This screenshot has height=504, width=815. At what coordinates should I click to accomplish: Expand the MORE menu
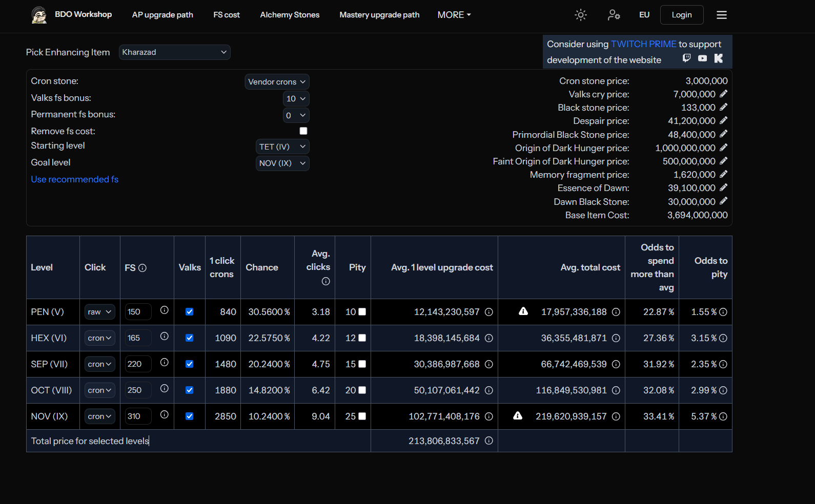point(454,15)
